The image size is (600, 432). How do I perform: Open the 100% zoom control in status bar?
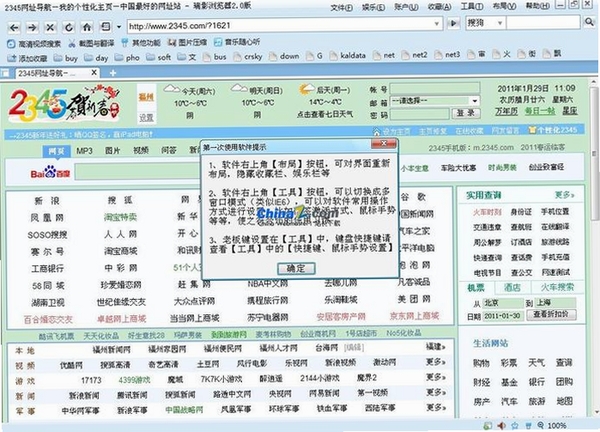[x=552, y=425]
